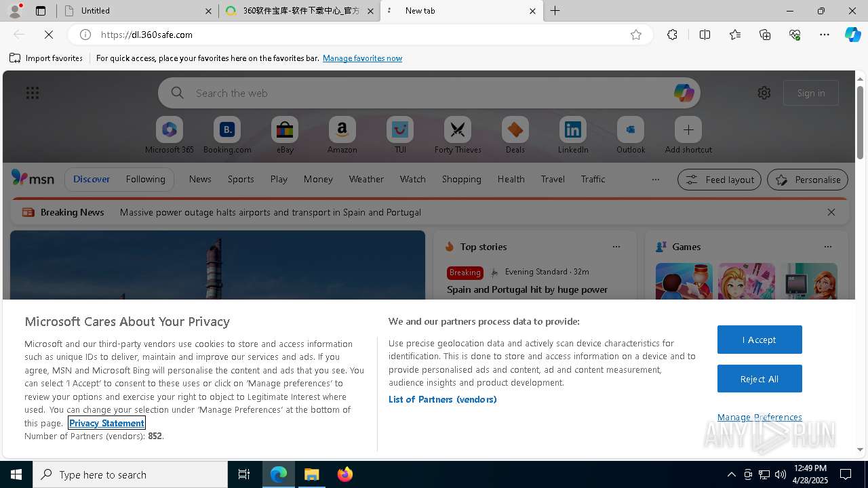The height and width of the screenshot is (488, 868).
Task: Open the Microsoft 365 shortcut
Action: (170, 135)
